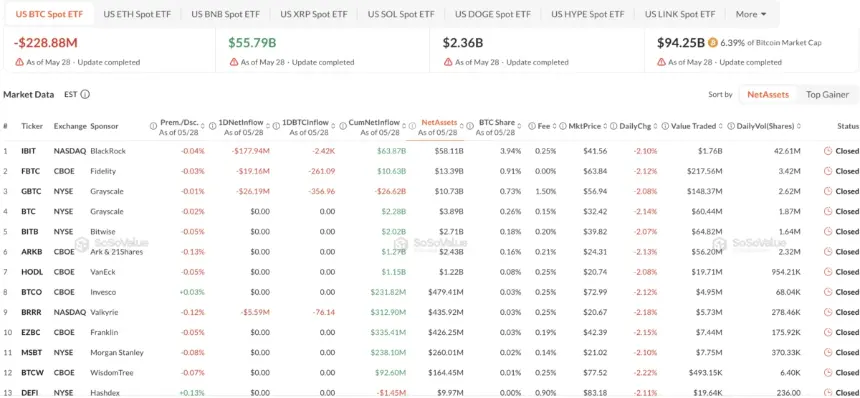Click sponsor name Ark & 21Shares

(116, 252)
